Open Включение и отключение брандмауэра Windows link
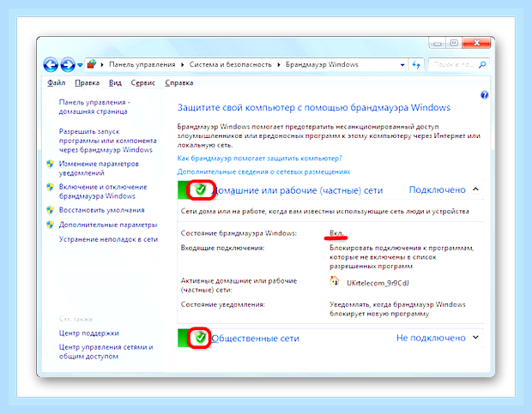 pos(103,191)
